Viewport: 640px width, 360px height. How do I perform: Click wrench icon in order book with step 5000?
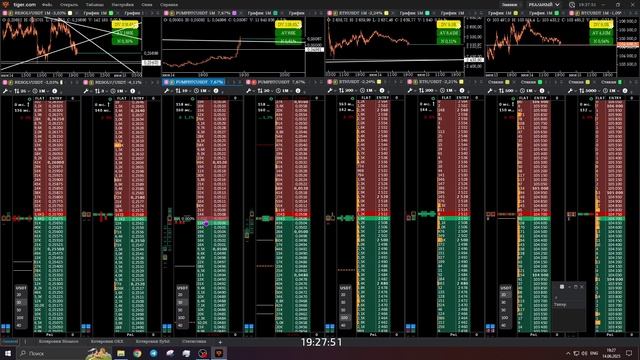click(570, 91)
